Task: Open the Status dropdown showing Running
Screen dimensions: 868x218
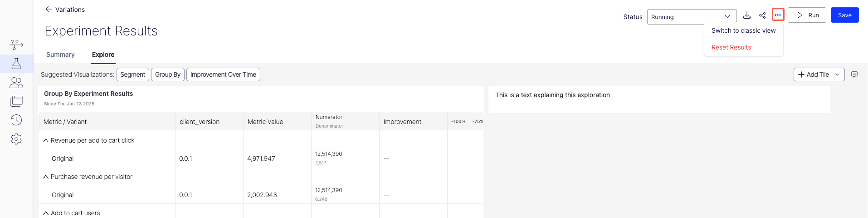Action: point(688,17)
